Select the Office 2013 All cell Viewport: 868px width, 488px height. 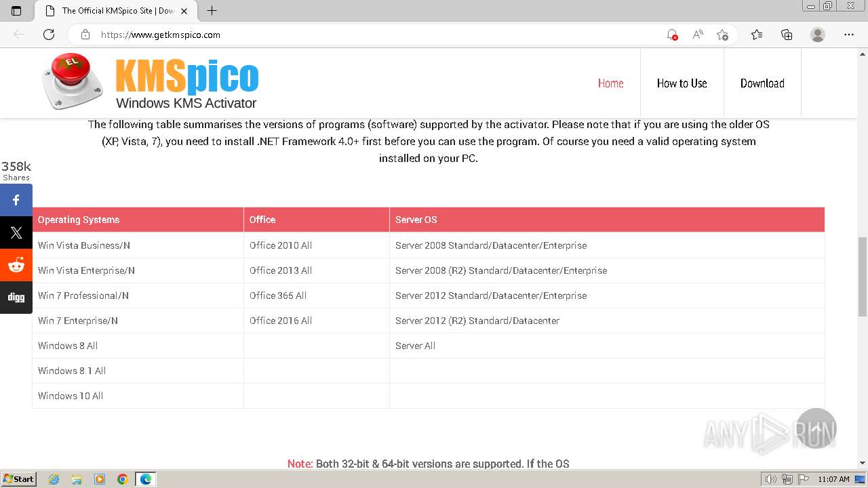[317, 270]
